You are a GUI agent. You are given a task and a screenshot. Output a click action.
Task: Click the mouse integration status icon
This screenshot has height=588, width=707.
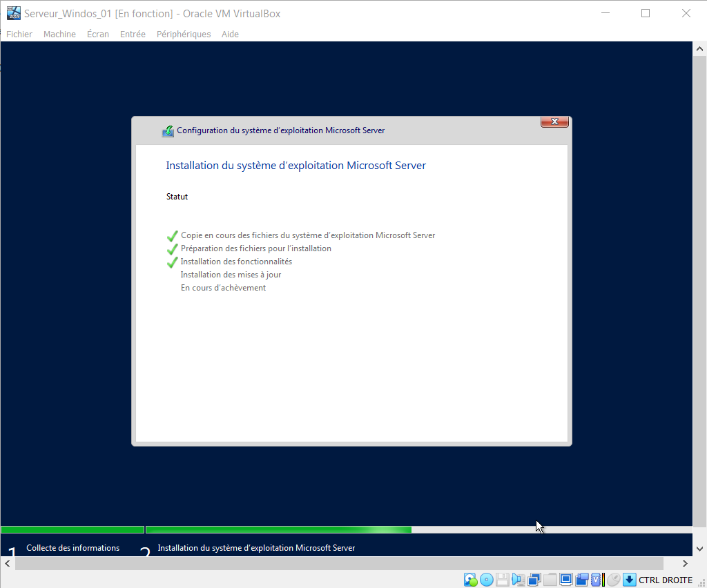613,580
